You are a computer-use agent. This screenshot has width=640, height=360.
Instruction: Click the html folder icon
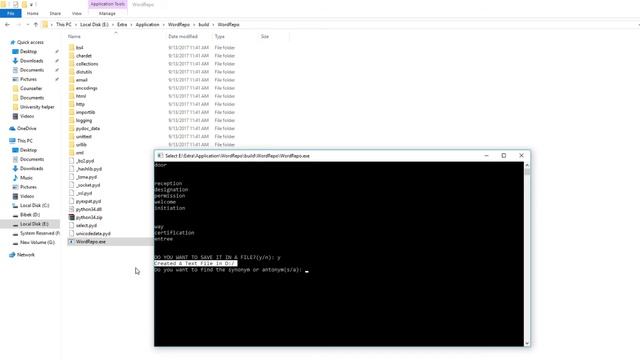coord(71,96)
